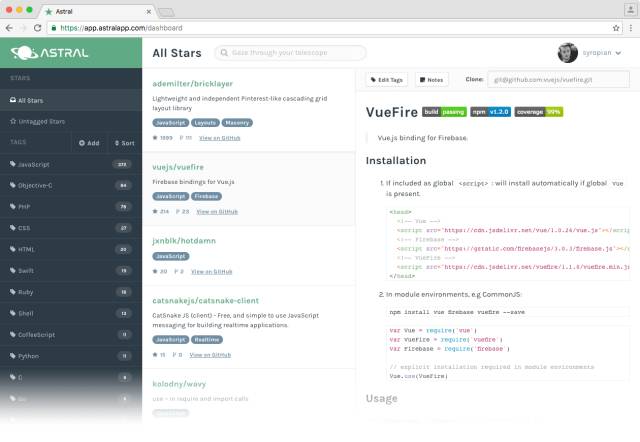Sort the tags list
Viewport: 640px width, 442px height.
(x=124, y=143)
